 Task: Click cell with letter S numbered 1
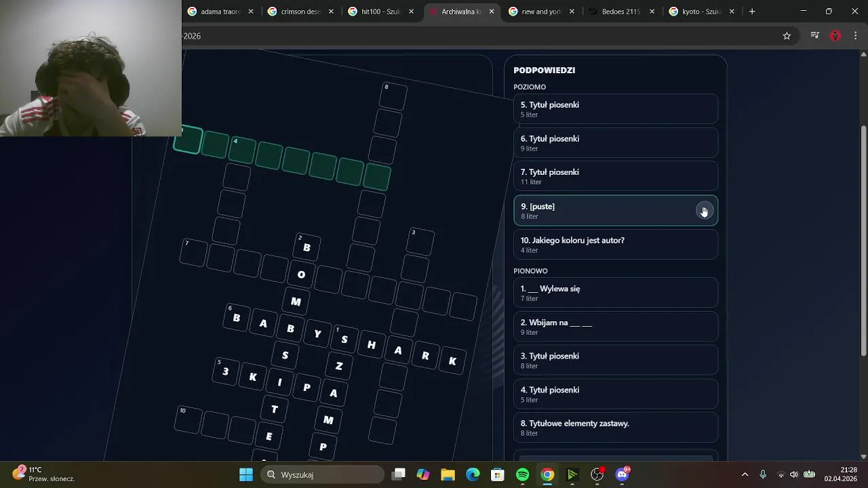click(x=344, y=339)
